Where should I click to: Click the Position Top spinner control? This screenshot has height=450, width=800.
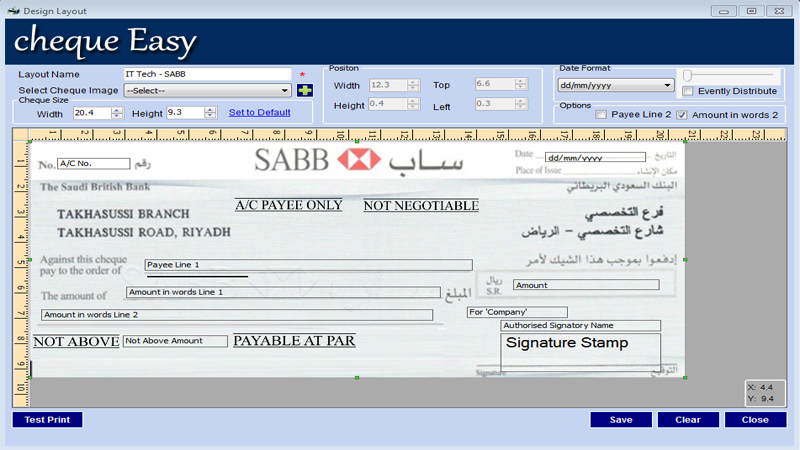520,85
